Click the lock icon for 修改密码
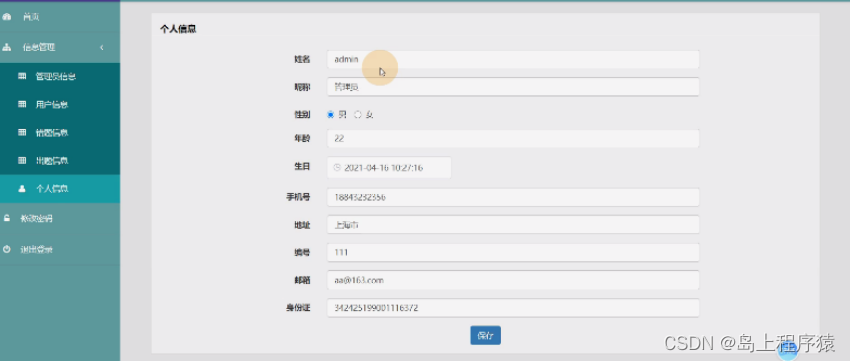Image resolution: width=851 pixels, height=362 pixels. [x=7, y=219]
